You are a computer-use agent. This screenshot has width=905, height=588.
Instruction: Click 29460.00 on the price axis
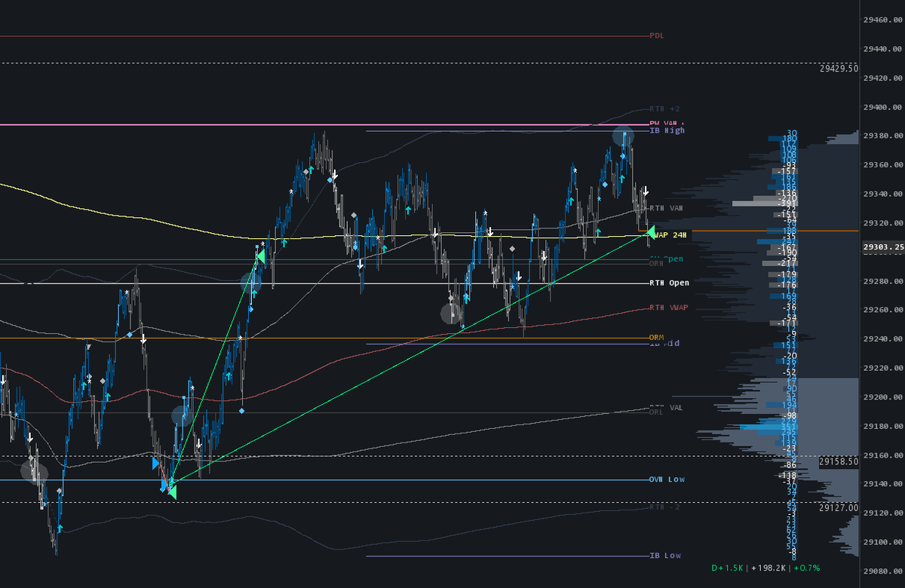point(884,20)
